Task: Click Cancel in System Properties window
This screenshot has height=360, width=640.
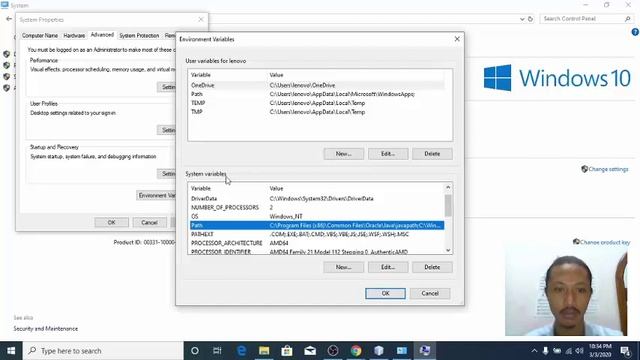Action: (x=149, y=222)
